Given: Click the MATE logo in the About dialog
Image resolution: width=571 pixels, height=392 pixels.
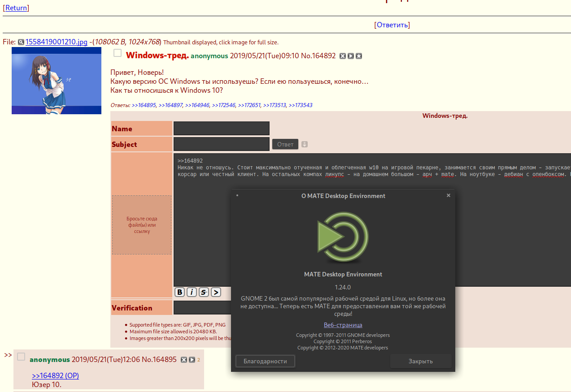Looking at the screenshot, I should pyautogui.click(x=343, y=237).
